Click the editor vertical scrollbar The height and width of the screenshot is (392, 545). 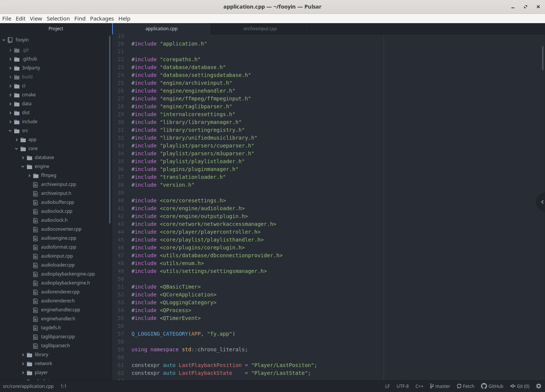543,58
